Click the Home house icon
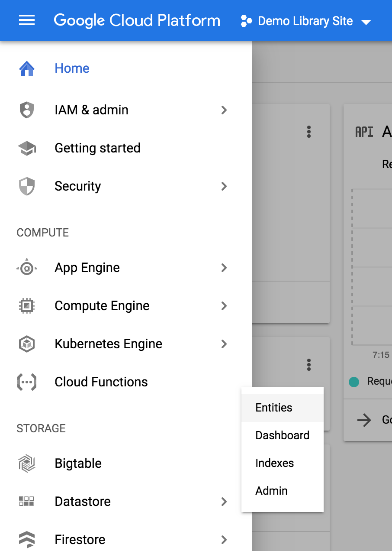Viewport: 392px width, 551px height. click(x=27, y=68)
